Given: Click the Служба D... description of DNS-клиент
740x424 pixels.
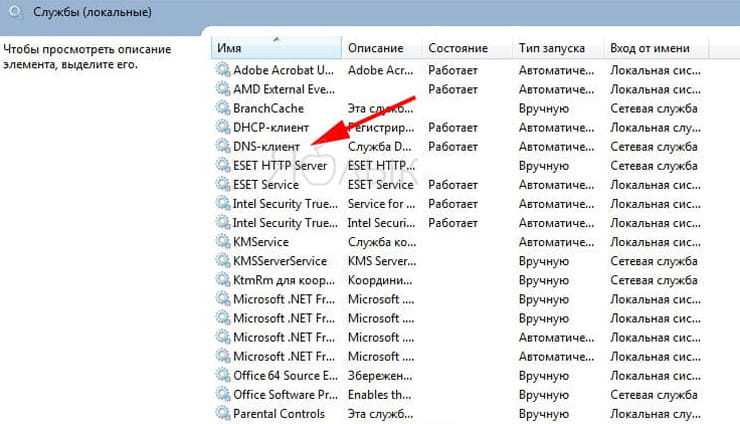Looking at the screenshot, I should 379,147.
